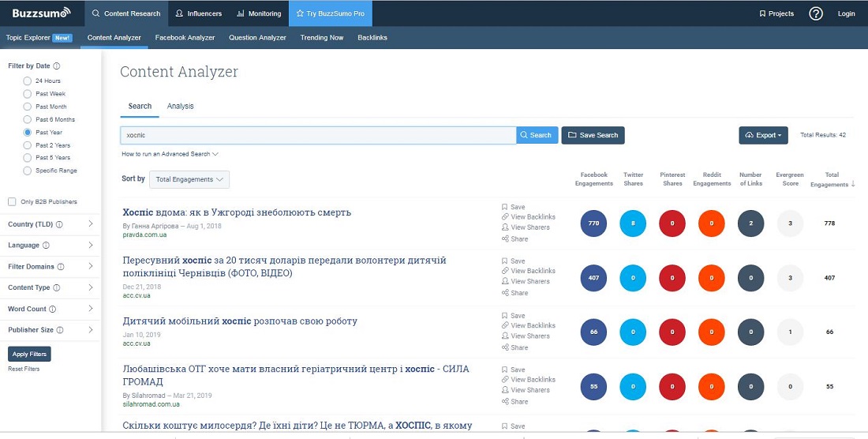Click the 770 Facebook engagements circle

pyautogui.click(x=593, y=223)
